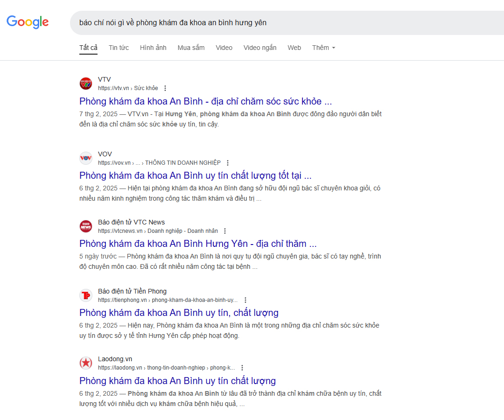
Task: Click the tienphong.vn breadcrumb URL
Action: (168, 300)
